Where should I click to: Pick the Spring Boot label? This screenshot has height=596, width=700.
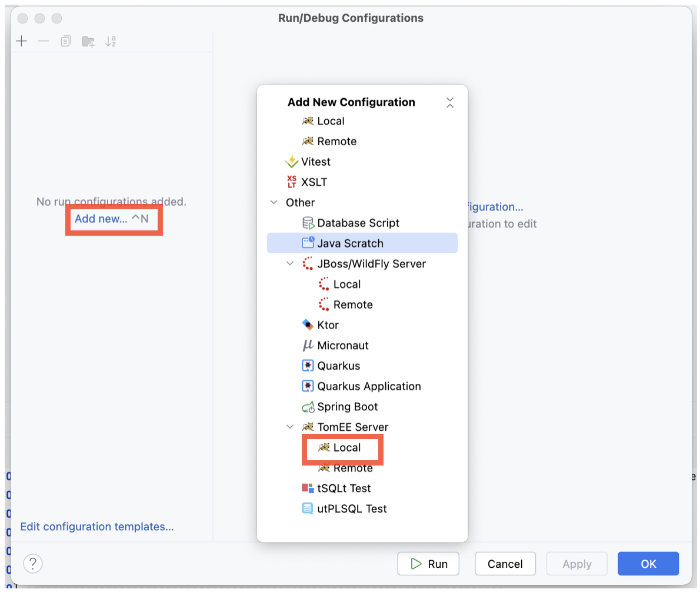[347, 406]
